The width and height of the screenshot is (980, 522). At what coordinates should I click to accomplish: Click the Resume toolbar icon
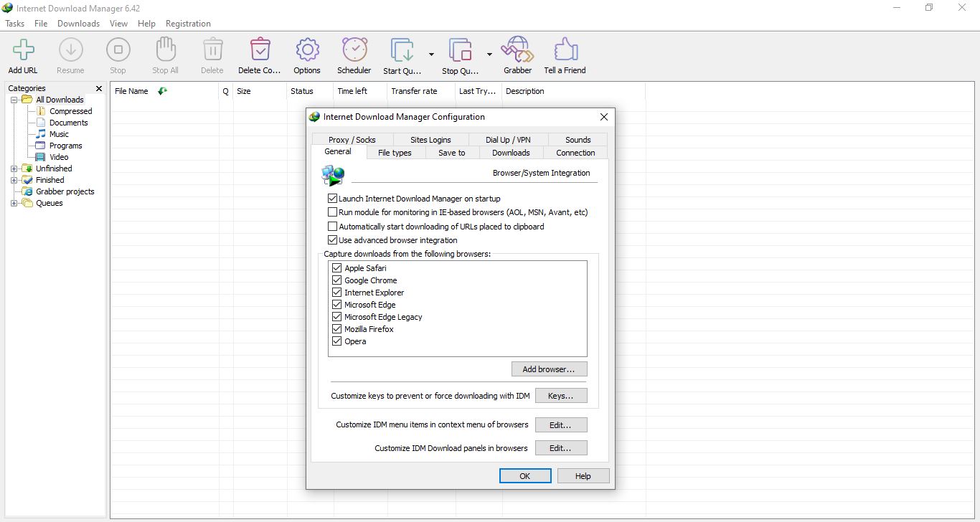[x=70, y=50]
